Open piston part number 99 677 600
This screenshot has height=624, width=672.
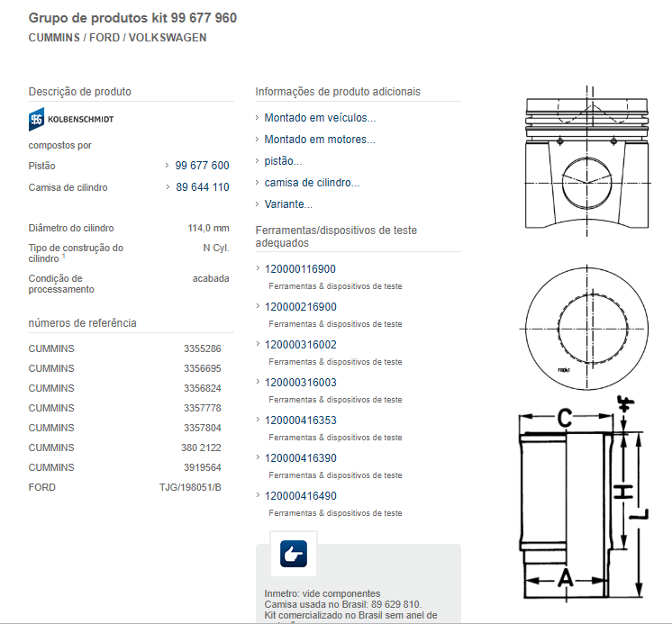pos(202,166)
